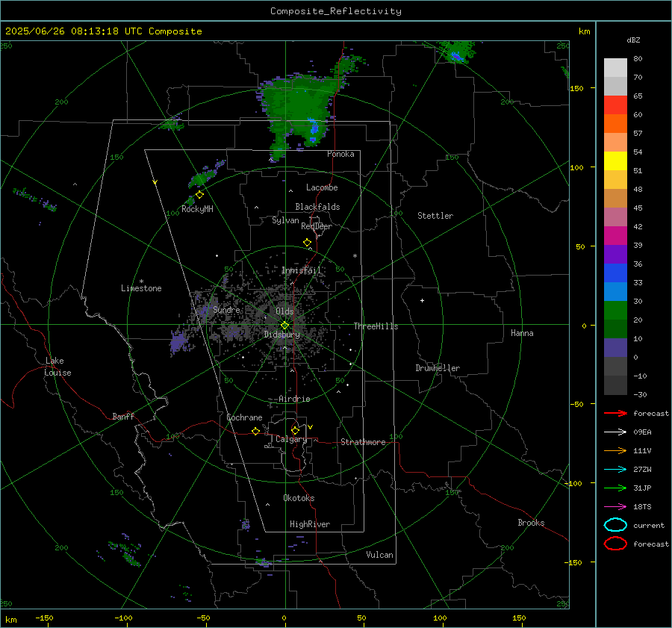
Task: Click the yellow diamond marker near RockyMH
Action: (x=199, y=195)
